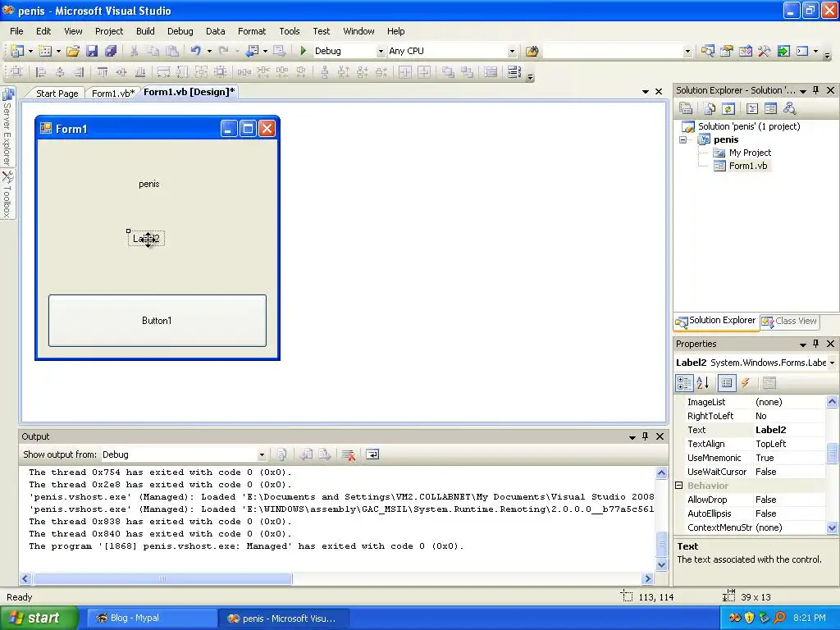Select Form1.vb in Solution Explorer

click(748, 166)
